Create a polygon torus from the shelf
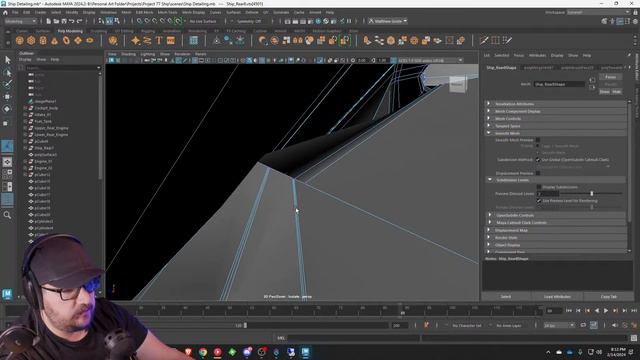This screenshot has height=360, width=640. pos(66,40)
